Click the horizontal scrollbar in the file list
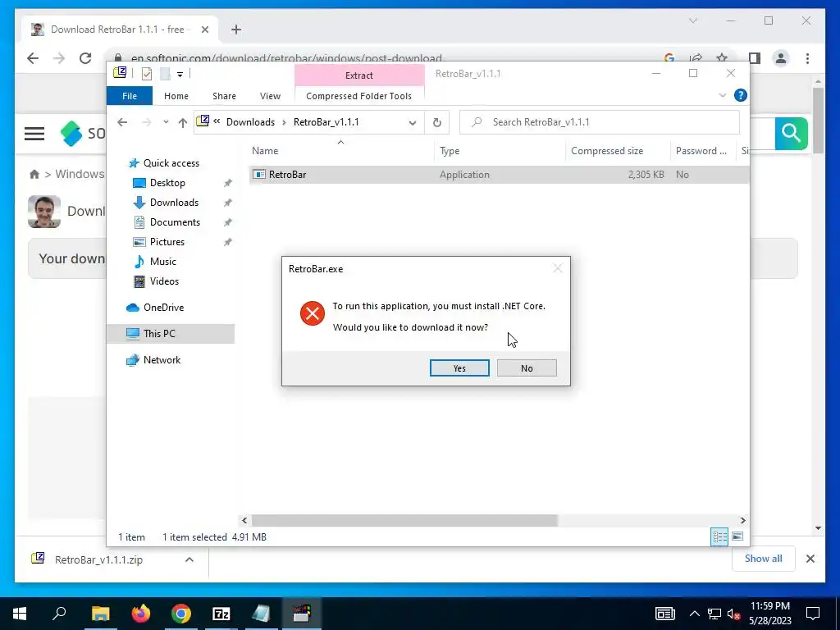The width and height of the screenshot is (840, 630). pos(404,520)
